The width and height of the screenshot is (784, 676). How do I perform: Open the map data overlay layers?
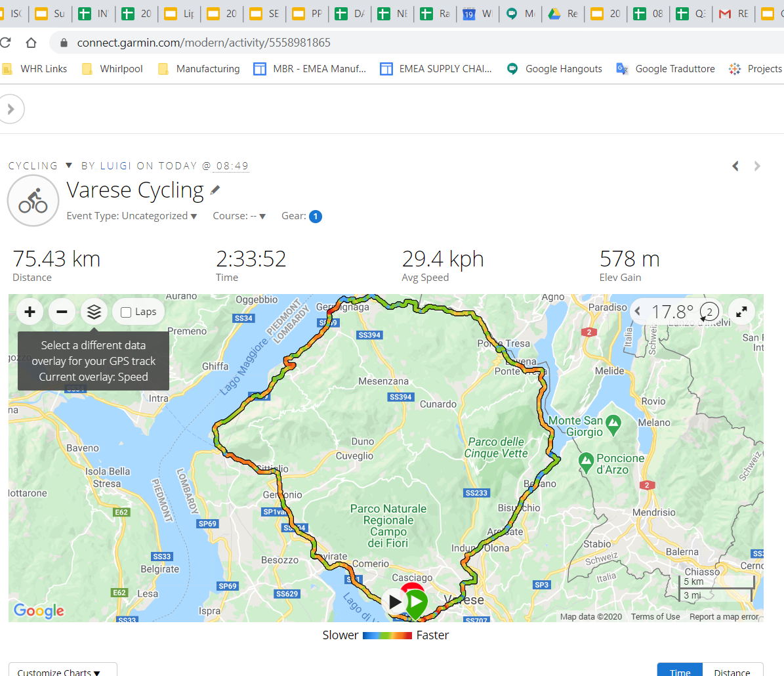(94, 312)
